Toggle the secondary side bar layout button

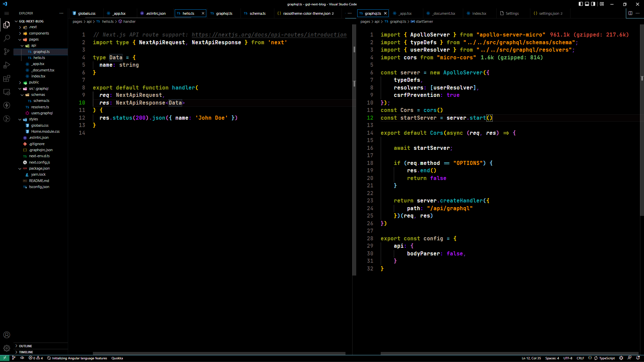click(593, 4)
